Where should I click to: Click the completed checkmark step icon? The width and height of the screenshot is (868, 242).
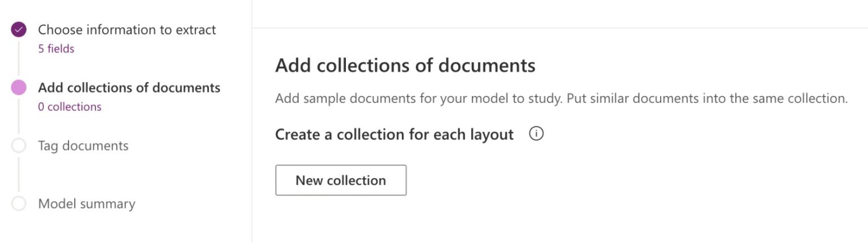pos(19,30)
